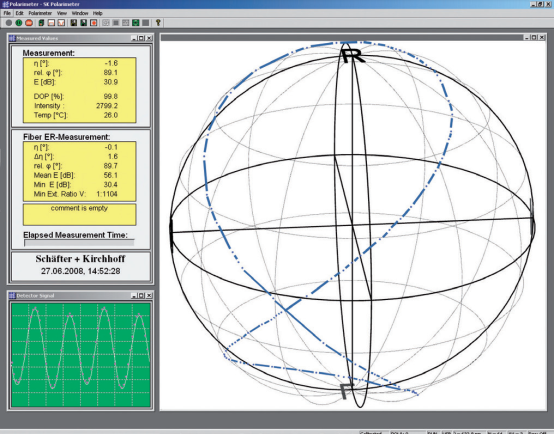
Task: Click the Min E [dB] value 30.4
Action: tap(111, 185)
